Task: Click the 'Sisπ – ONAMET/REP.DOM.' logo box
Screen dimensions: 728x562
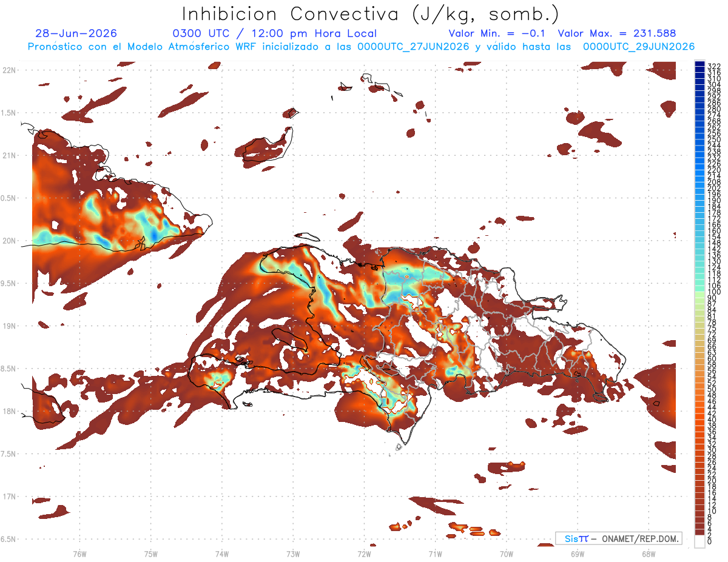Action: pos(619,538)
